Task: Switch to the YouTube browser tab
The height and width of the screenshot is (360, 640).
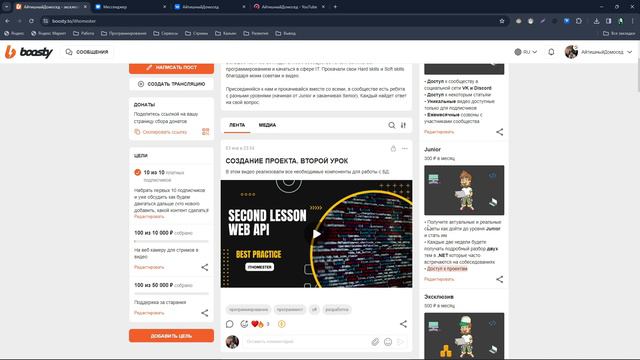Action: pos(289,7)
